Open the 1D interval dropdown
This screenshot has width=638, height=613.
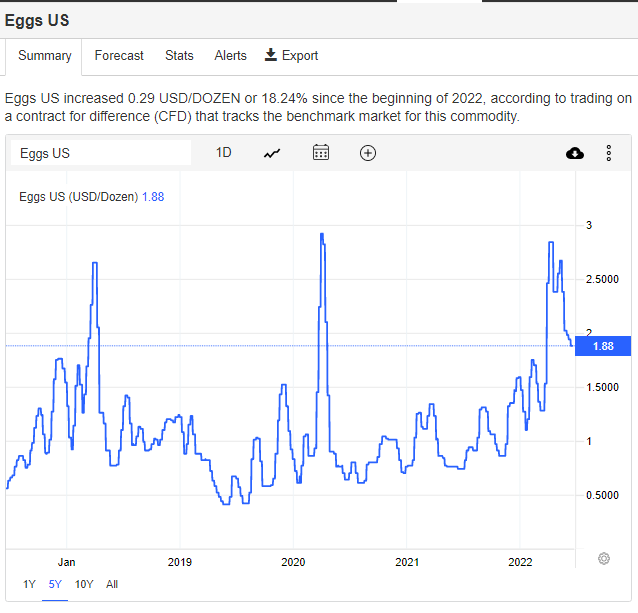tap(224, 153)
